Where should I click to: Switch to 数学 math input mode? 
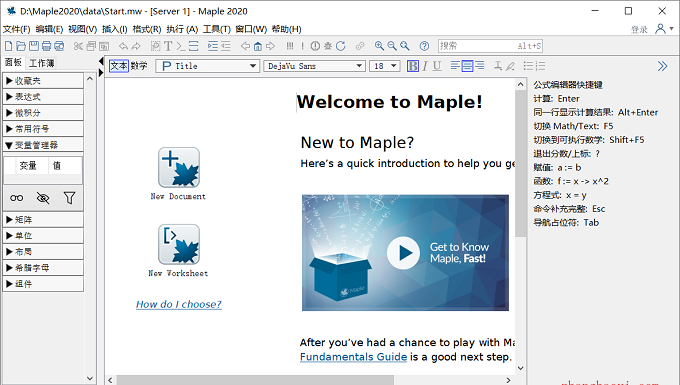(139, 66)
